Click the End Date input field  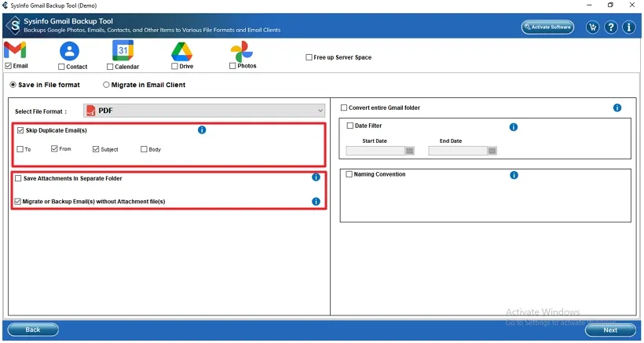pos(458,151)
